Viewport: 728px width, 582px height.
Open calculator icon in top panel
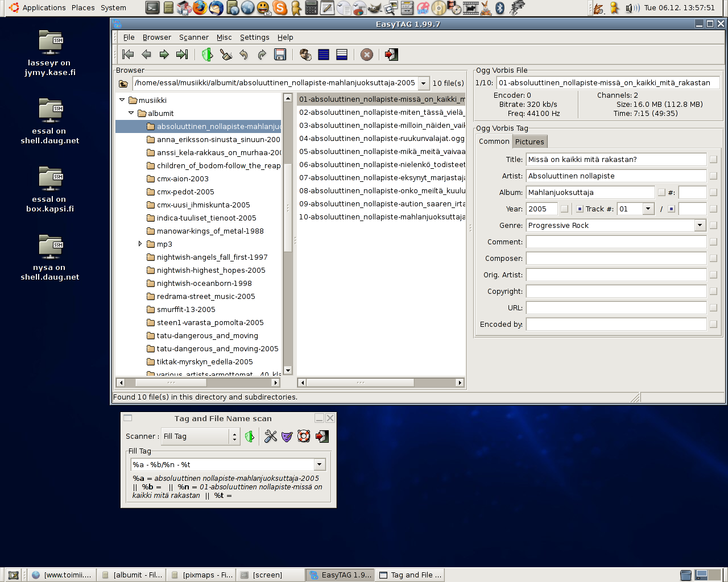click(311, 7)
